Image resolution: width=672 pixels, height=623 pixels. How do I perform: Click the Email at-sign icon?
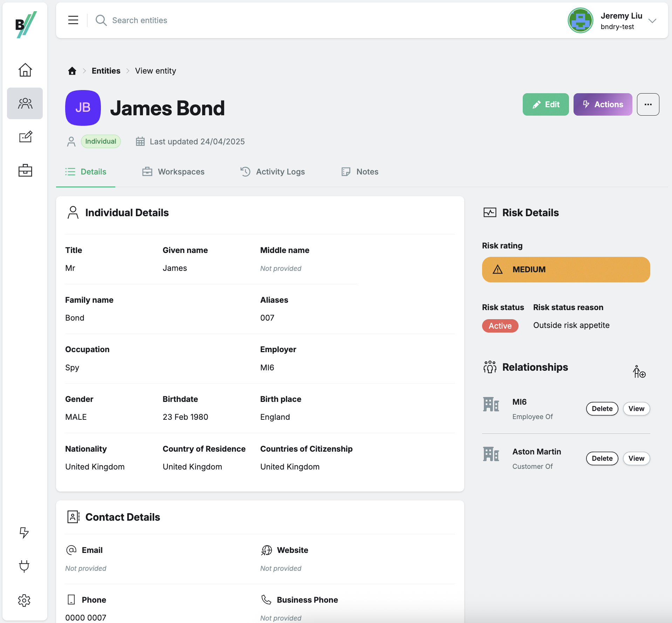pos(71,550)
